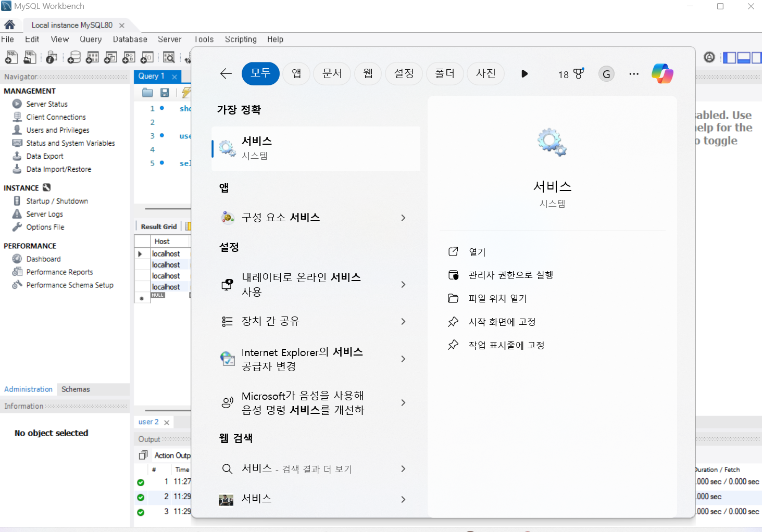Go back in the search panel
This screenshot has height=532, width=762.
pos(226,73)
